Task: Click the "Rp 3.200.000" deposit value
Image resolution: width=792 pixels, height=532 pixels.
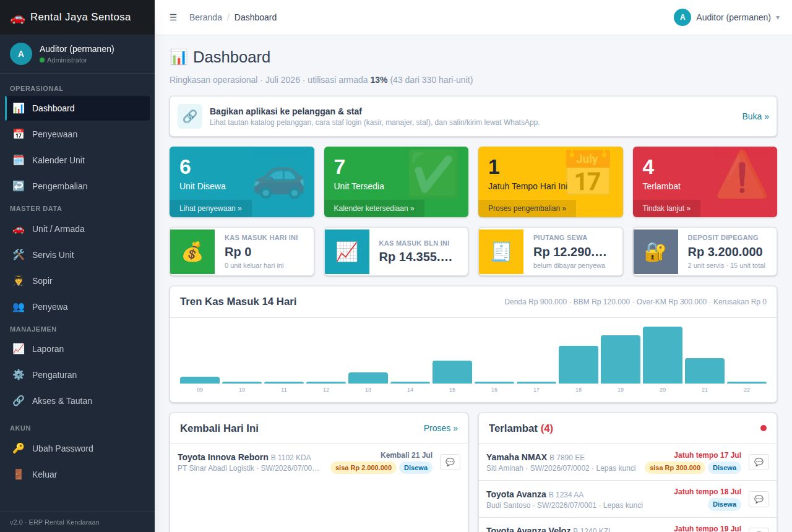Action: (725, 252)
